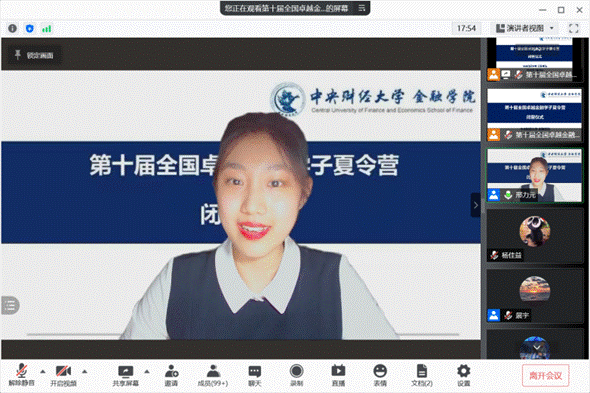Toggle full screen mode icon
The height and width of the screenshot is (393, 590).
click(573, 28)
